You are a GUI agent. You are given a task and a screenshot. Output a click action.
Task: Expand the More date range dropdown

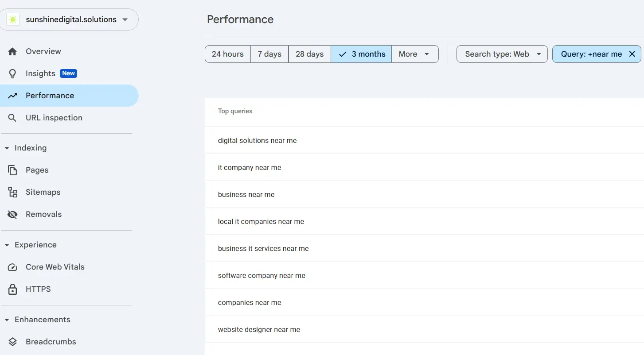click(x=414, y=54)
